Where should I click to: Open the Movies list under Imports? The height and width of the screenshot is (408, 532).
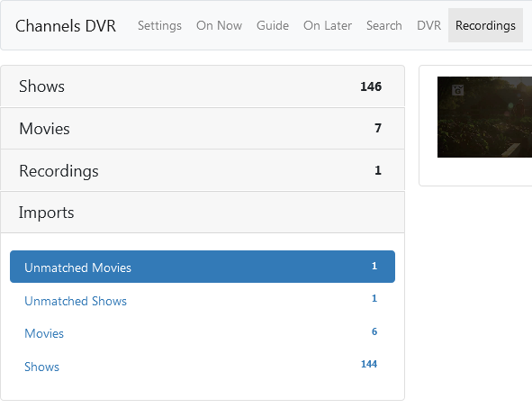pyautogui.click(x=203, y=333)
